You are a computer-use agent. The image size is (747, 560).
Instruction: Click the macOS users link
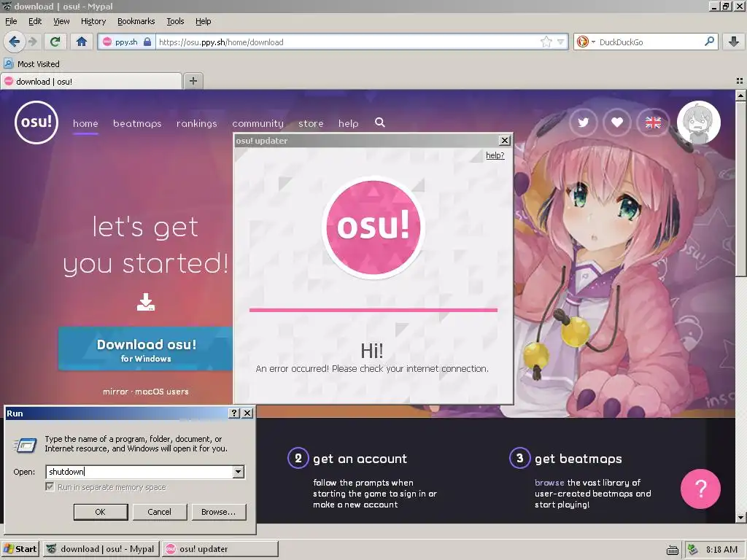click(161, 392)
